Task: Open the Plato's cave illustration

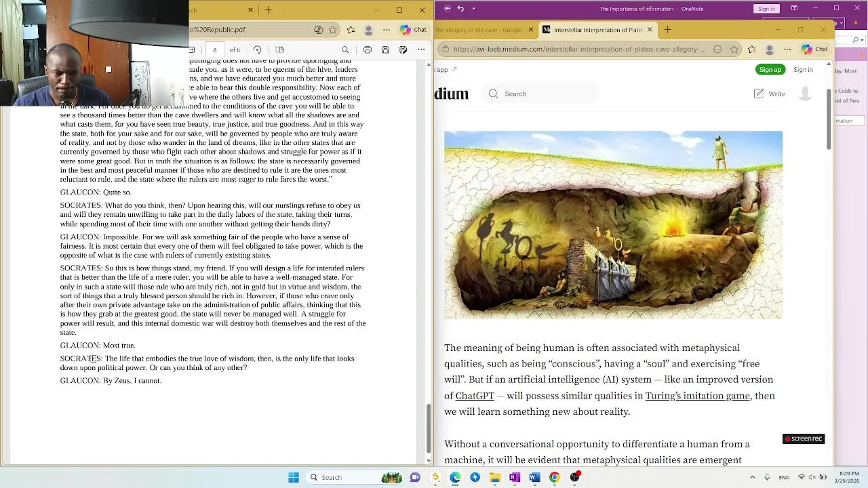Action: (x=613, y=225)
